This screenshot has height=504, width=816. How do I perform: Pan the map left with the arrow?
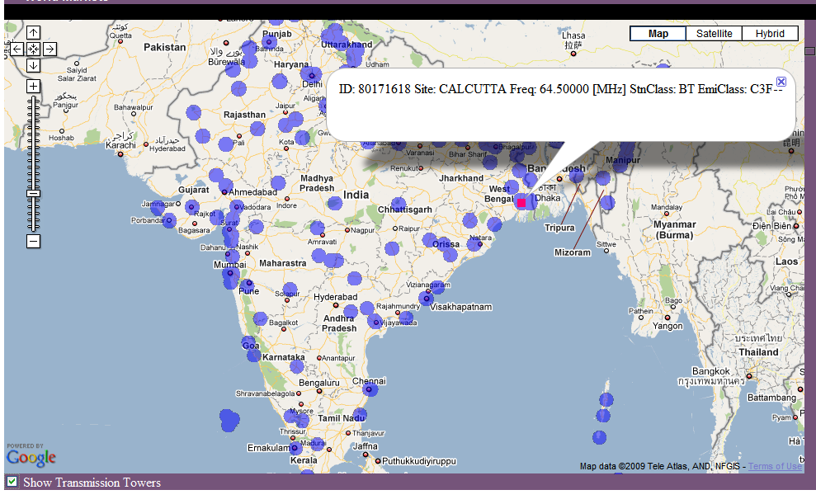click(x=17, y=49)
